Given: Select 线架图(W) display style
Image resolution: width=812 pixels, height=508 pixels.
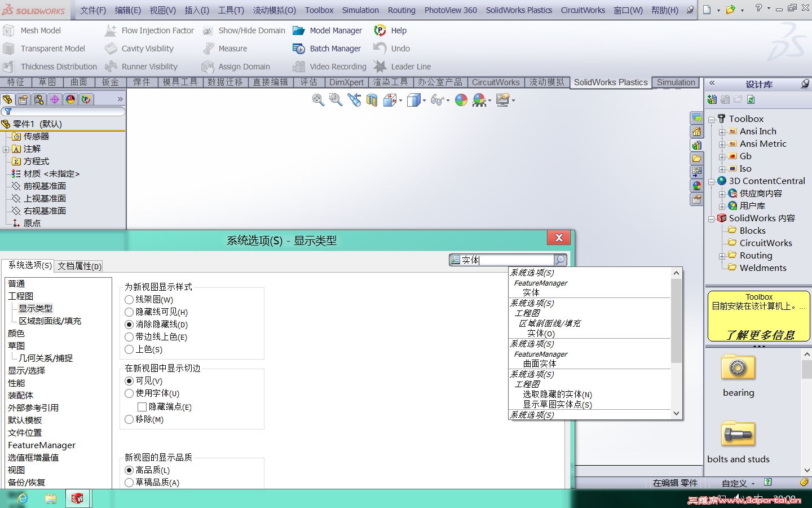Looking at the screenshot, I should click(x=129, y=300).
